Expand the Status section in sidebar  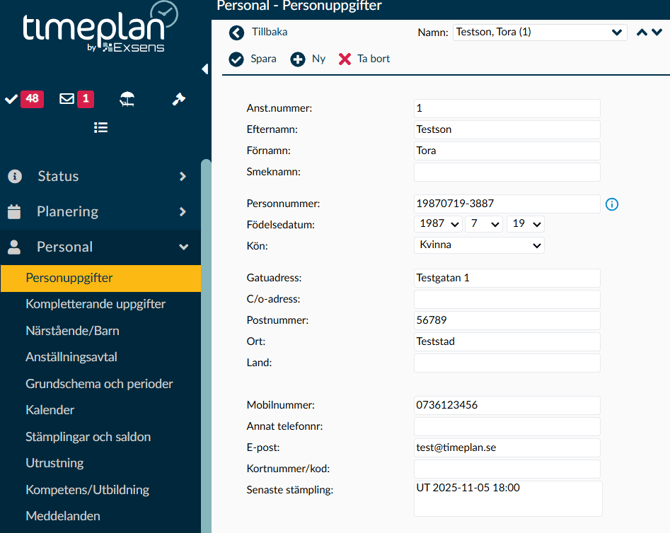coord(100,176)
